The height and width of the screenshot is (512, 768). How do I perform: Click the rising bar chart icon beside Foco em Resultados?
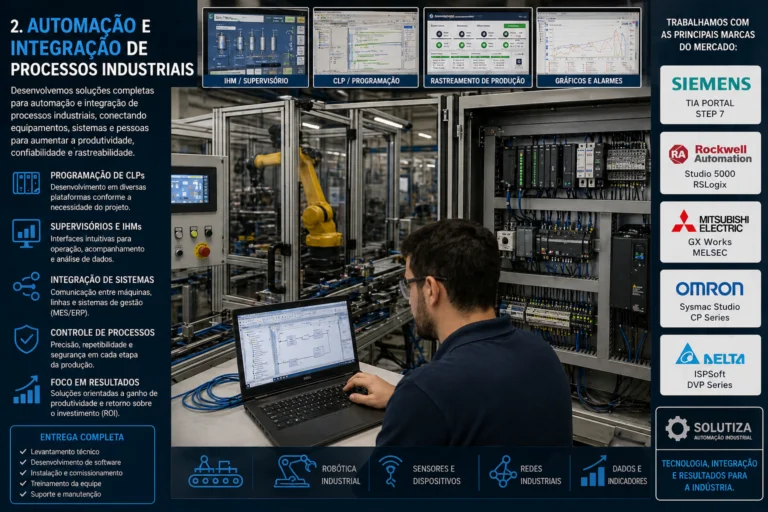(26, 390)
